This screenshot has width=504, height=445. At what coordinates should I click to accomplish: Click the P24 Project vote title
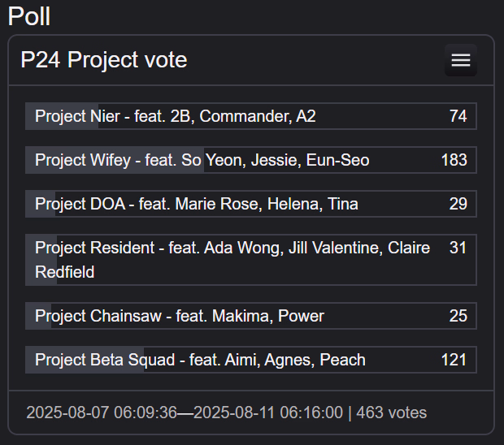[x=104, y=60]
